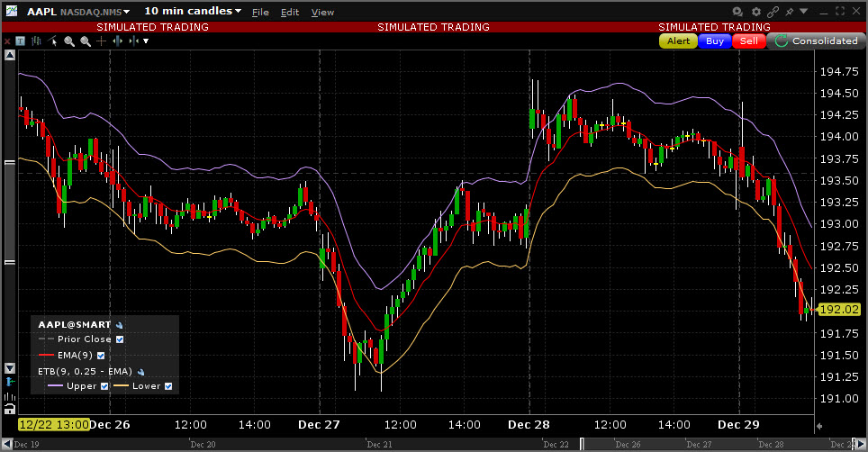
Task: Click the Dec 27 date axis label
Action: click(319, 425)
